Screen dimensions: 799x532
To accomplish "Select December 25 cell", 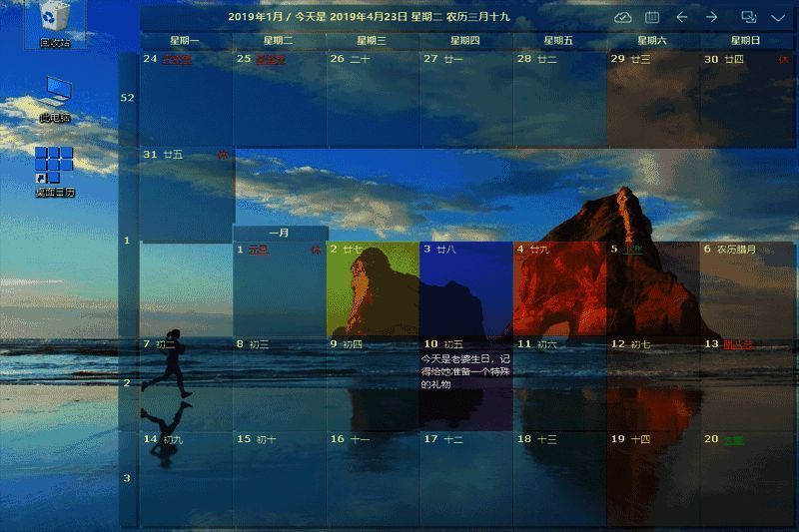I will pyautogui.click(x=280, y=99).
